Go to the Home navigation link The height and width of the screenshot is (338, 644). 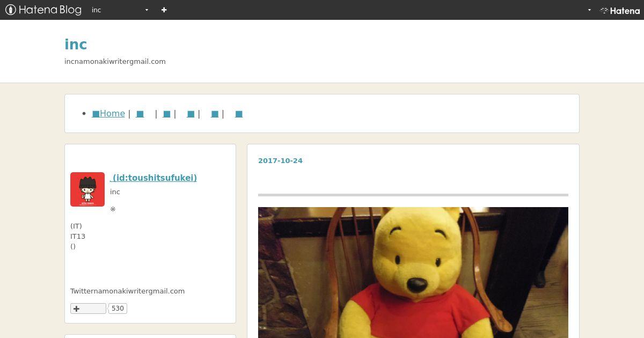(x=108, y=114)
